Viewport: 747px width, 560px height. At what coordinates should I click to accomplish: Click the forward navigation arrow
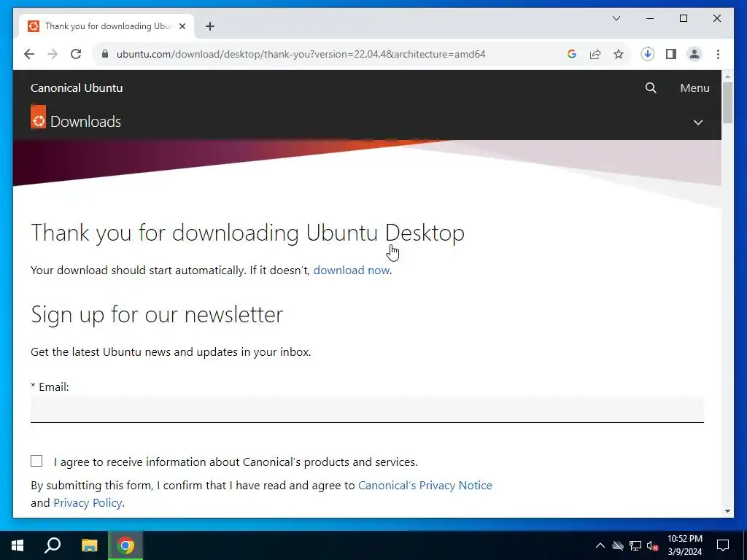tap(53, 54)
